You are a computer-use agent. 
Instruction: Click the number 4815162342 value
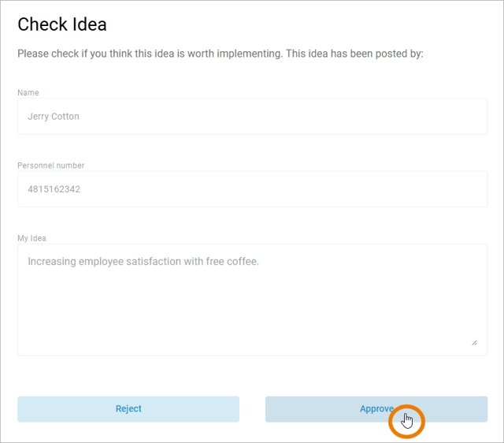tap(54, 189)
